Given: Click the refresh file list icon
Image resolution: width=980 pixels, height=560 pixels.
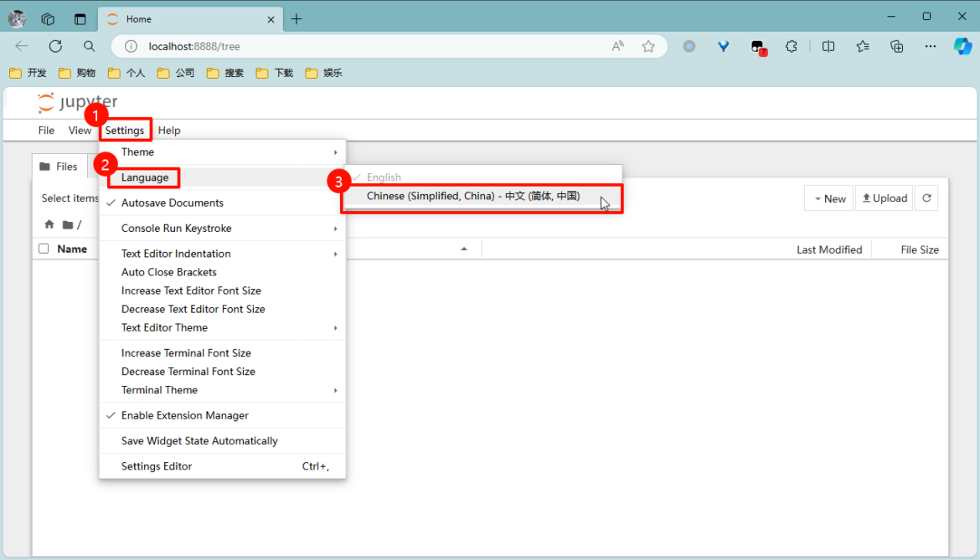Looking at the screenshot, I should (x=926, y=198).
